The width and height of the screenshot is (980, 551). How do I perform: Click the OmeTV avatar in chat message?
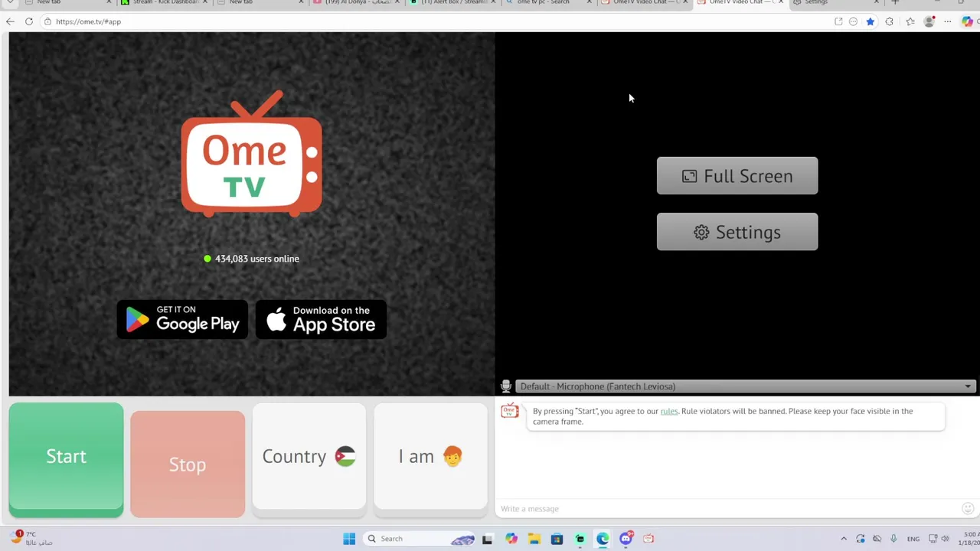[510, 412]
